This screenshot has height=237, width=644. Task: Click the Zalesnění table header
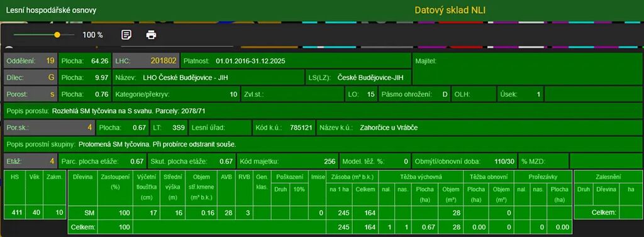coord(608,177)
